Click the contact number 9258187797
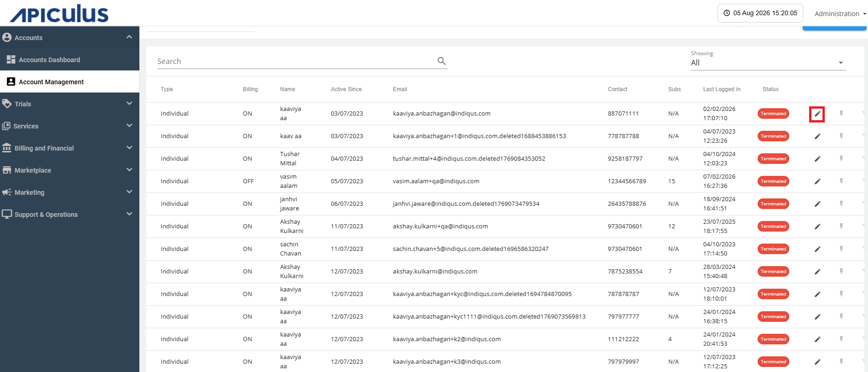 pyautogui.click(x=625, y=159)
